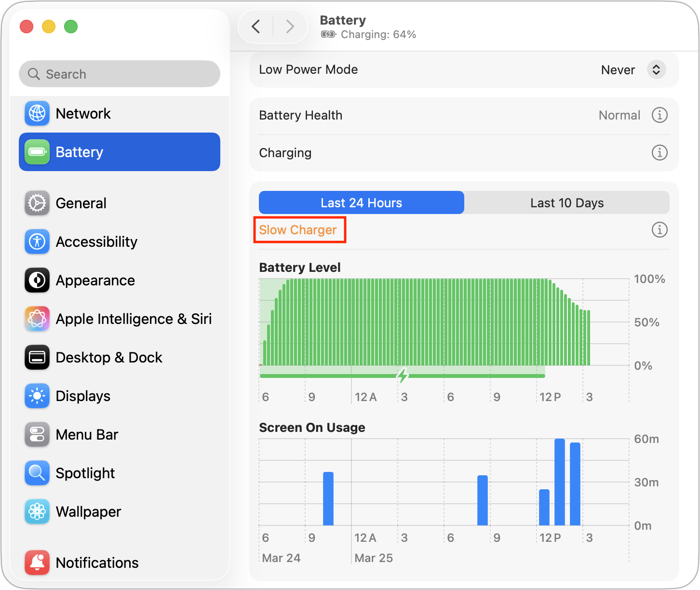Switch to the Last 10 Days tab

(x=566, y=202)
